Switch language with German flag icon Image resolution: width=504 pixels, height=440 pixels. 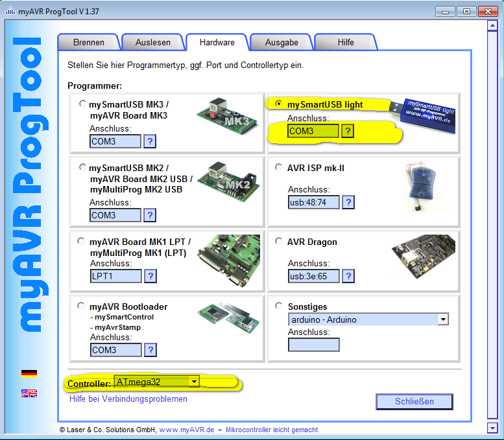click(29, 373)
